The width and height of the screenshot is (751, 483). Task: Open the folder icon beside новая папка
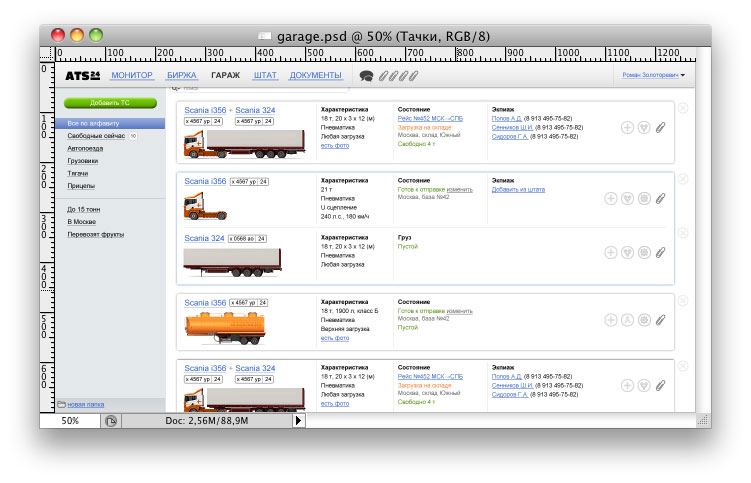[61, 404]
